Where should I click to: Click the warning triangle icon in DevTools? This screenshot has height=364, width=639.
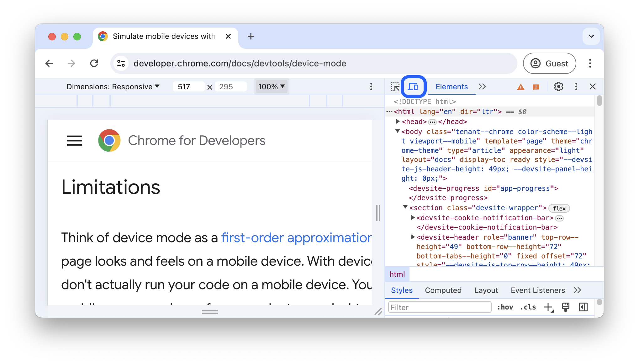[x=520, y=86]
